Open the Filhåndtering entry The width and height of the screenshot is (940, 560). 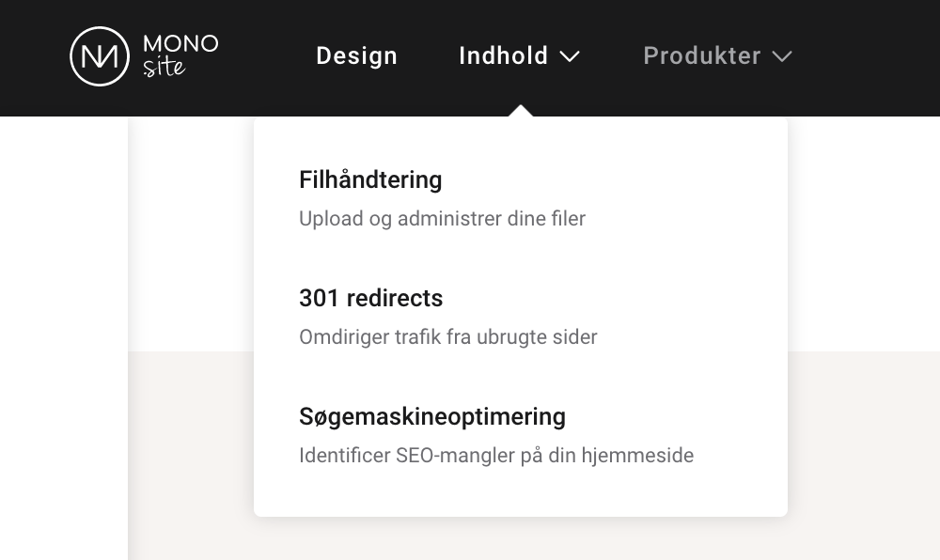click(370, 179)
